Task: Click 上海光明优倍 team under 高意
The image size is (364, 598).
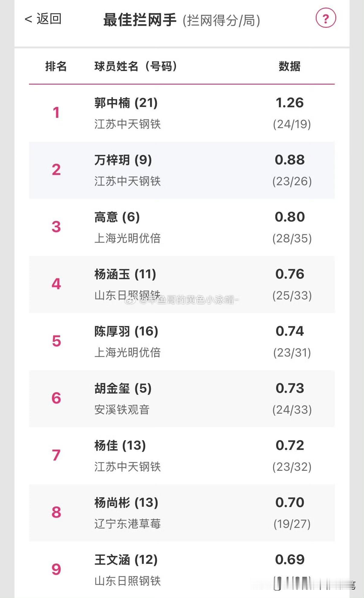Action: (x=127, y=238)
